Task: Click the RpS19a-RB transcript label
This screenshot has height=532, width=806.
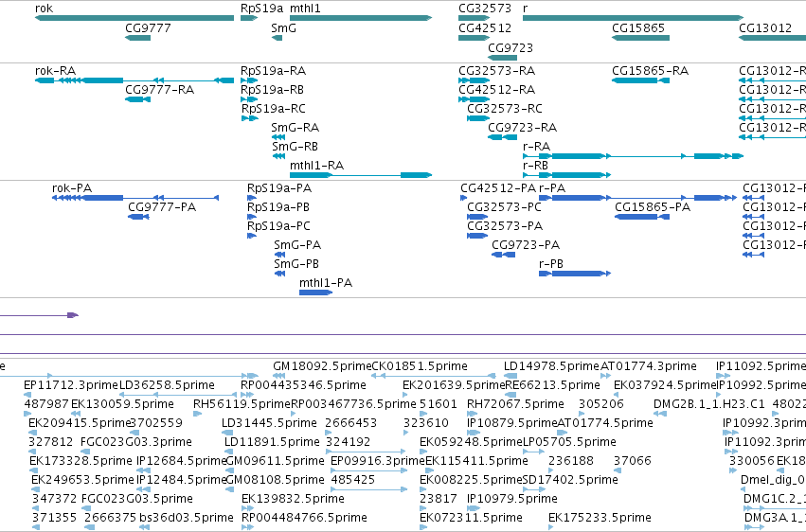Action: (x=272, y=90)
